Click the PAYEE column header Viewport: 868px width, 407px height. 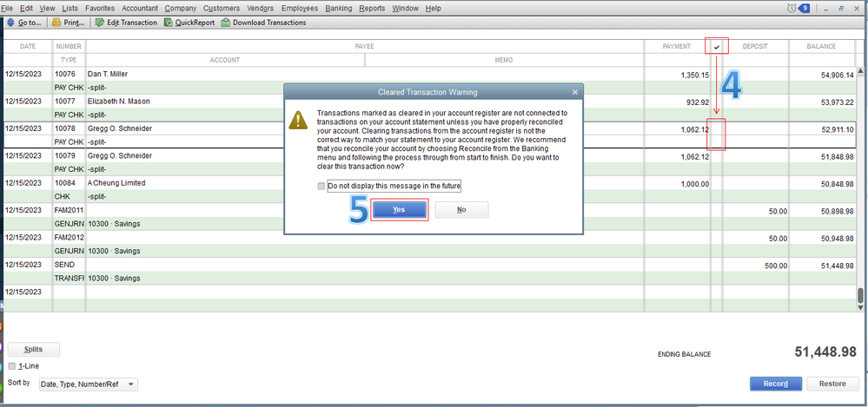point(365,47)
